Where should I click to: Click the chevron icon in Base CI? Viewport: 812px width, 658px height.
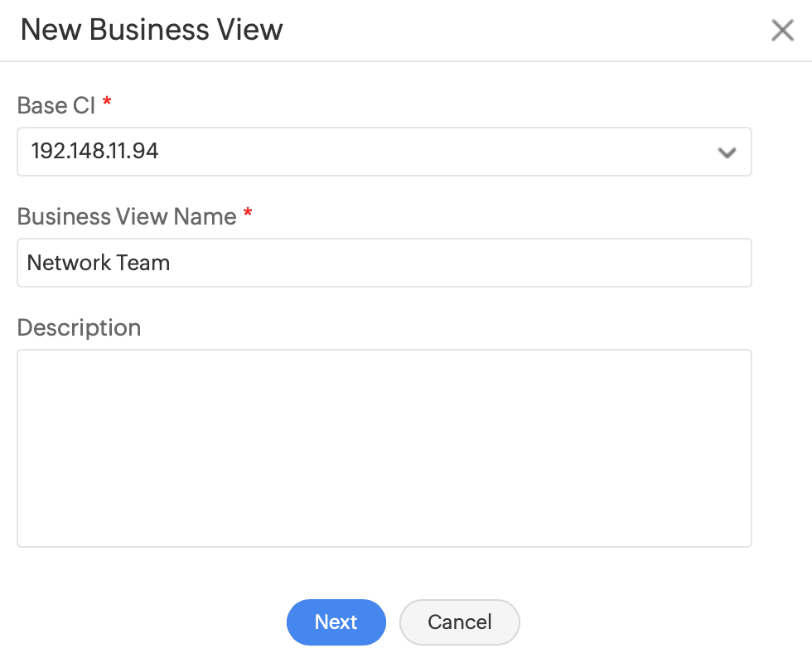tap(727, 152)
